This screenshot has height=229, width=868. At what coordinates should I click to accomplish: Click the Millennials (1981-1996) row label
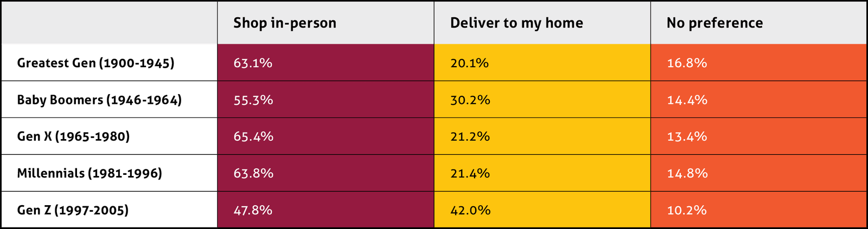[90, 173]
